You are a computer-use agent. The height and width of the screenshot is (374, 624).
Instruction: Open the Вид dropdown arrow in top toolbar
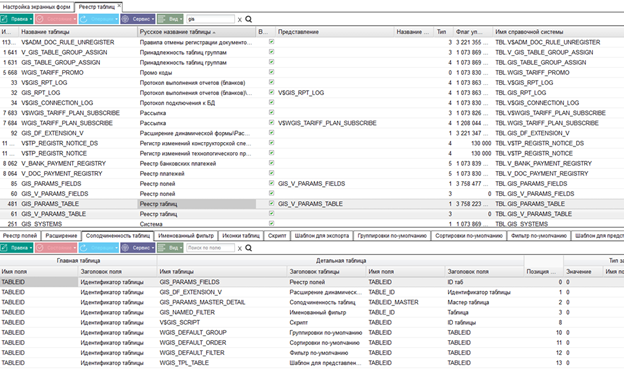pyautogui.click(x=181, y=19)
